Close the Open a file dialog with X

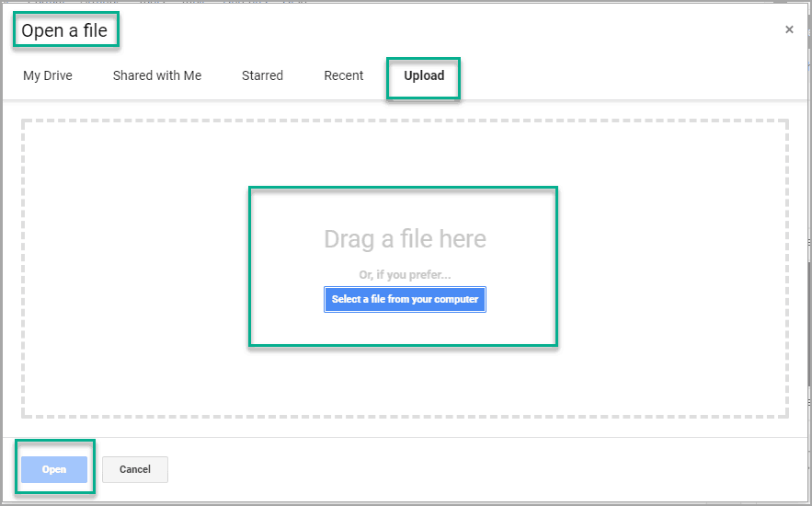789,29
